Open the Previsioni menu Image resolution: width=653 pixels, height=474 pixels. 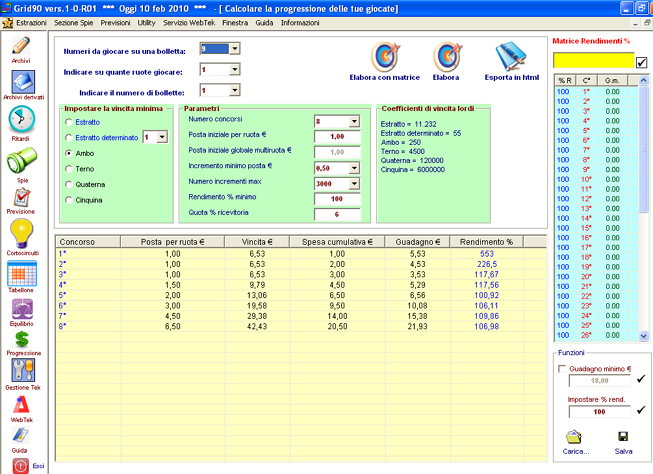(115, 23)
